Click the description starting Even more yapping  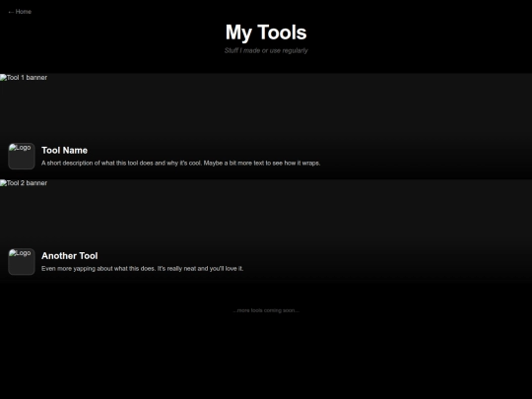pyautogui.click(x=143, y=269)
